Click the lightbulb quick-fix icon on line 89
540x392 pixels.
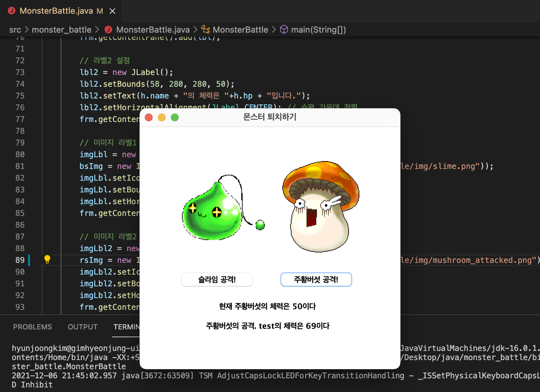[47, 260]
